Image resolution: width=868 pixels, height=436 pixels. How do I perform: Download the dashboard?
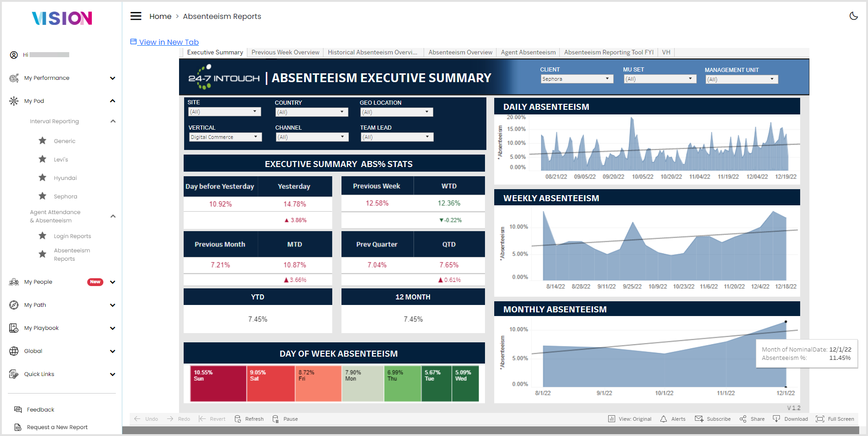click(790, 419)
